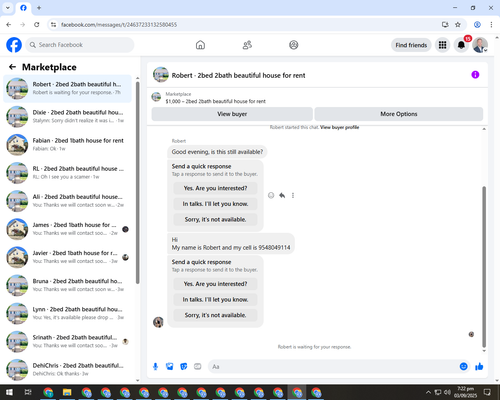
Task: Reply to message with reply arrow
Action: pyautogui.click(x=282, y=195)
